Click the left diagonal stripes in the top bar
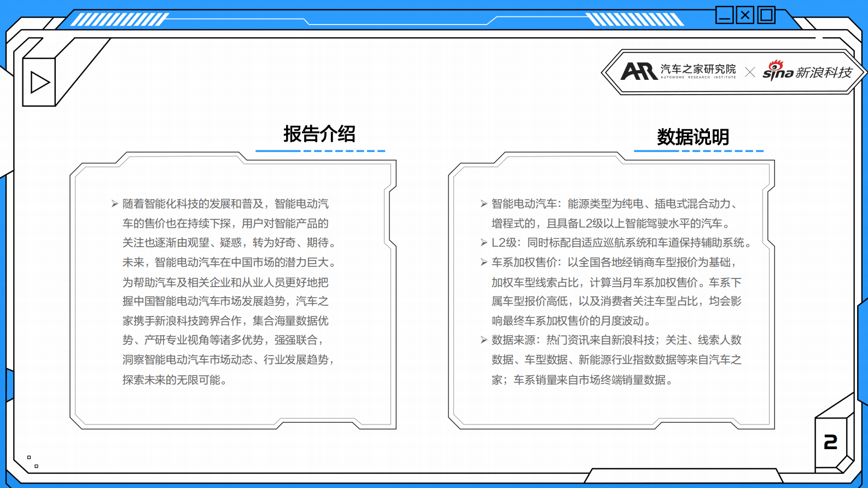The width and height of the screenshot is (868, 488). coord(119,20)
